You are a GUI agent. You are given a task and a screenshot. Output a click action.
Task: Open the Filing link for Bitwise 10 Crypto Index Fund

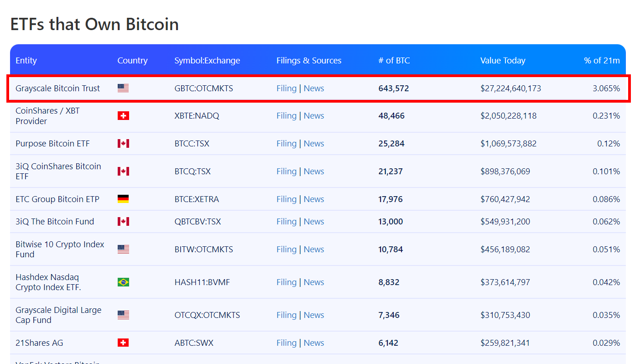tap(286, 250)
